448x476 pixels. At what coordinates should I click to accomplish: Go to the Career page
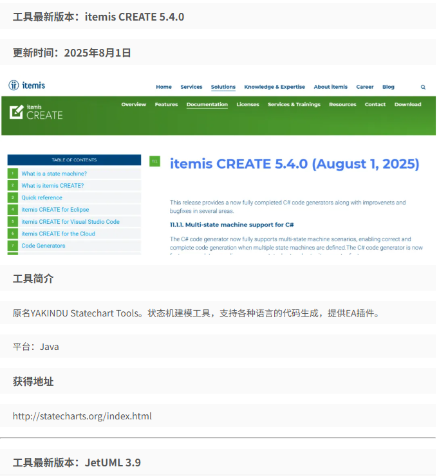pyautogui.click(x=365, y=87)
